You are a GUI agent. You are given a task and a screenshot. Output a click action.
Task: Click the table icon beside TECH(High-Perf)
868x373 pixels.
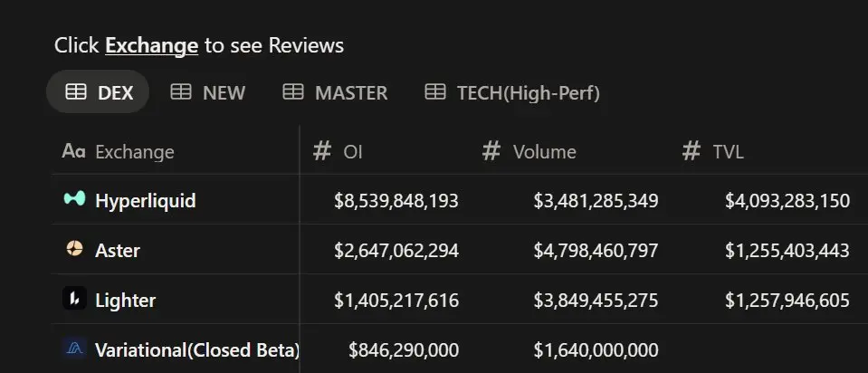click(x=435, y=91)
